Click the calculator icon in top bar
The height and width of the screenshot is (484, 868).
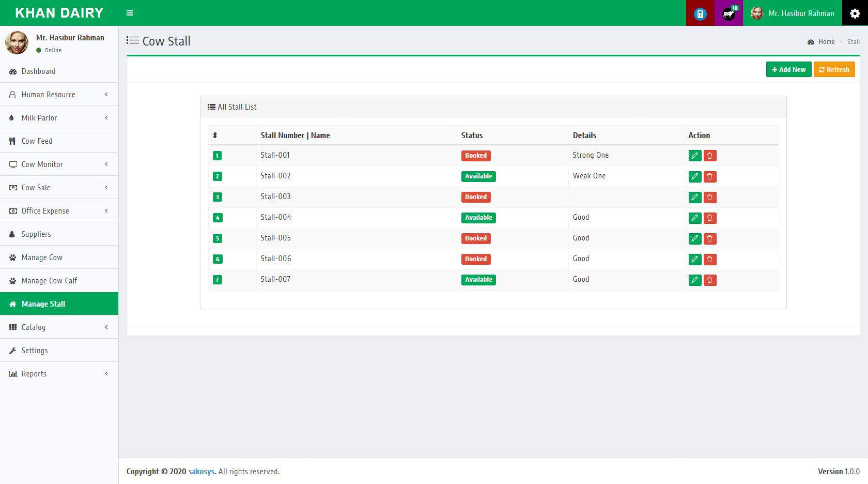700,13
